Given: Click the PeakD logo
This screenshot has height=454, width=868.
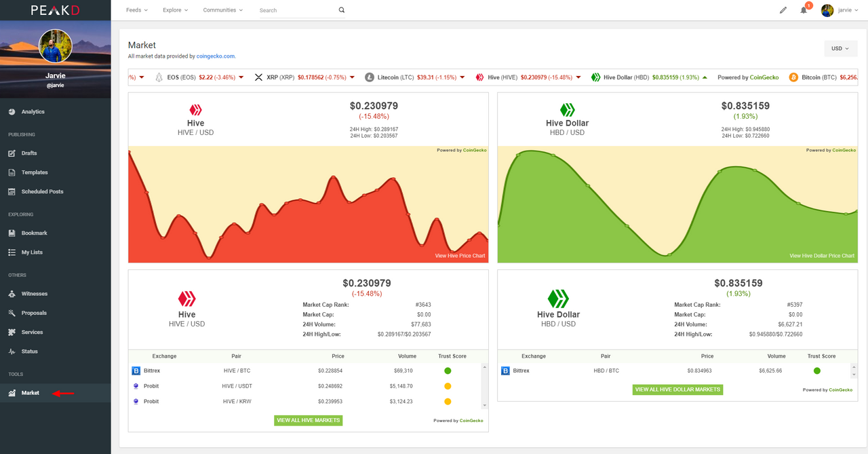Looking at the screenshot, I should (x=55, y=10).
